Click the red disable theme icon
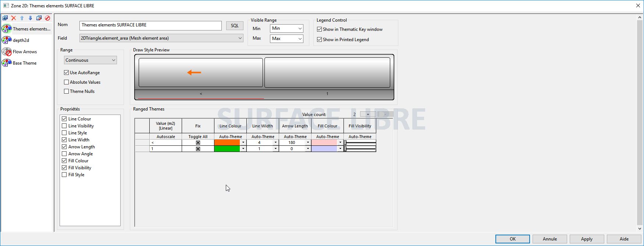 coord(47,18)
